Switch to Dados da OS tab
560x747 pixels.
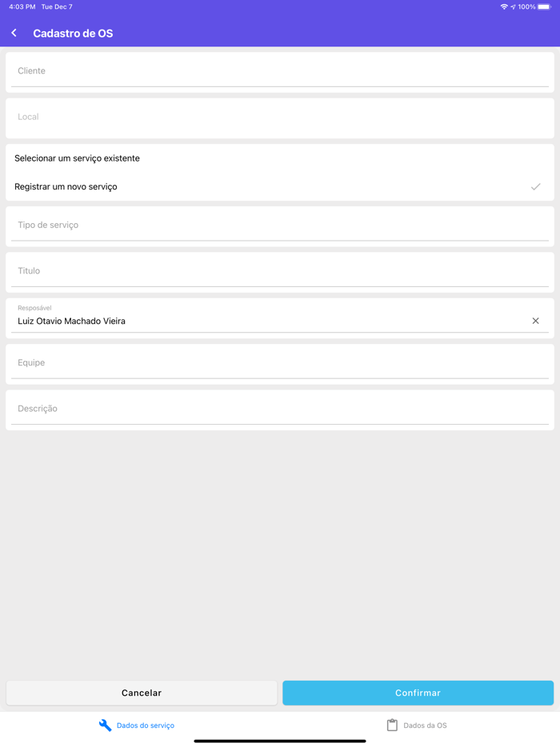pos(425,725)
